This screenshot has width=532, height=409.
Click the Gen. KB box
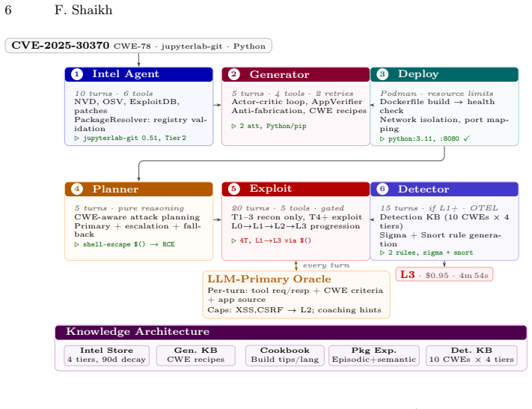click(x=196, y=355)
